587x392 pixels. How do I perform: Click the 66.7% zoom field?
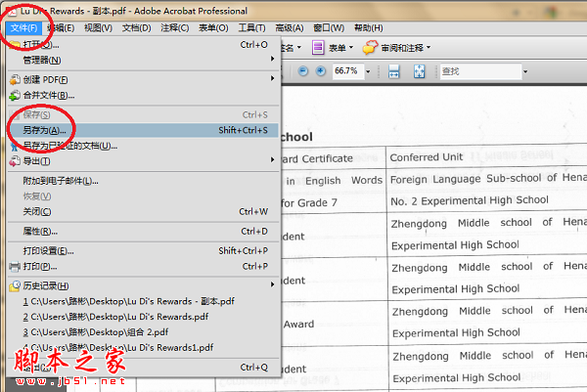point(347,71)
